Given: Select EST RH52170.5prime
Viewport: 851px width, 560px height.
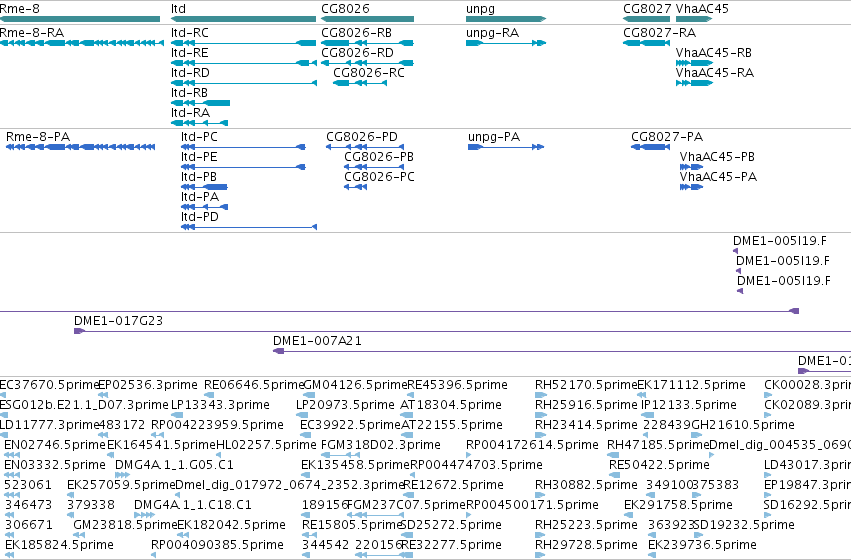Looking at the screenshot, I should tap(541, 395).
